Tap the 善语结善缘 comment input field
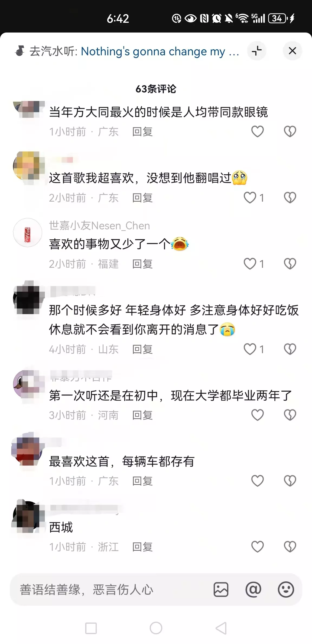The height and width of the screenshot is (644, 312). (x=114, y=590)
